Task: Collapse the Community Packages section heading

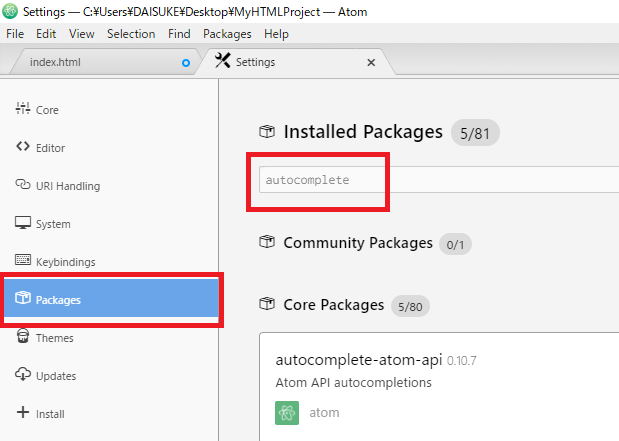Action: point(358,242)
